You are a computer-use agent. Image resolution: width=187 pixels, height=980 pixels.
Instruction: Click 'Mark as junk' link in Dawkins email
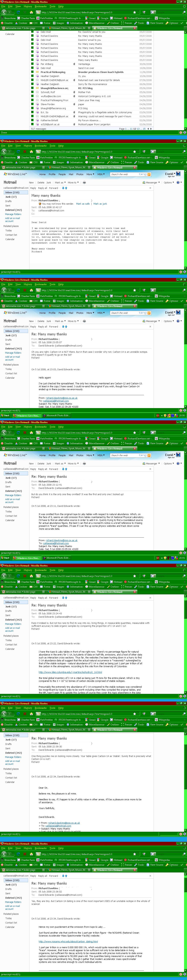click(x=100, y=203)
